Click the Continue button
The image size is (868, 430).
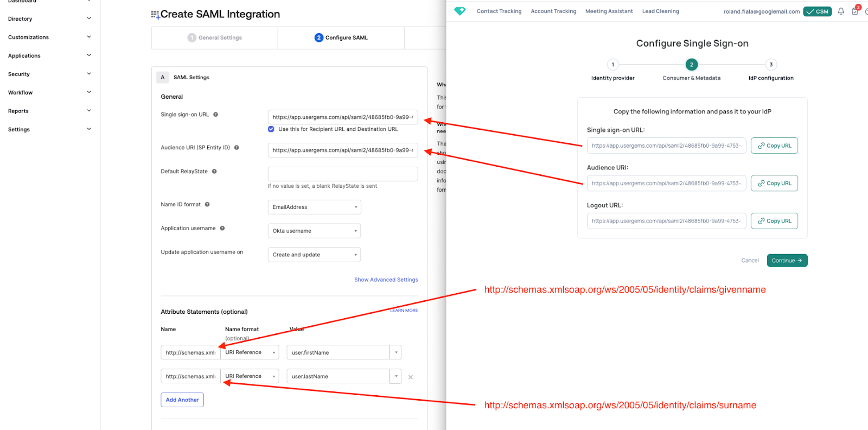(x=787, y=261)
